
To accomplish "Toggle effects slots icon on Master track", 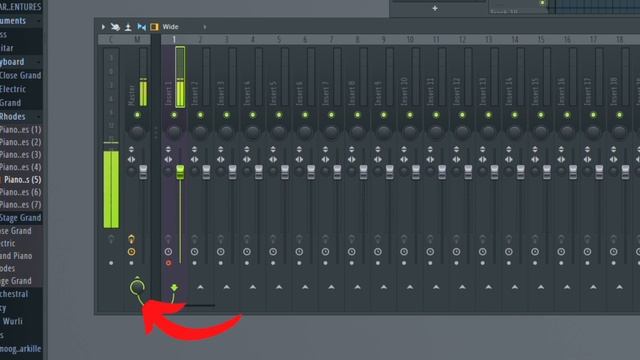I will point(131,239).
